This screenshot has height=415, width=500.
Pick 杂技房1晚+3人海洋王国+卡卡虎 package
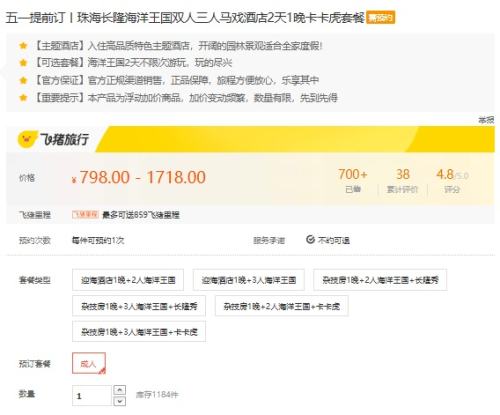pyautogui.click(x=139, y=332)
